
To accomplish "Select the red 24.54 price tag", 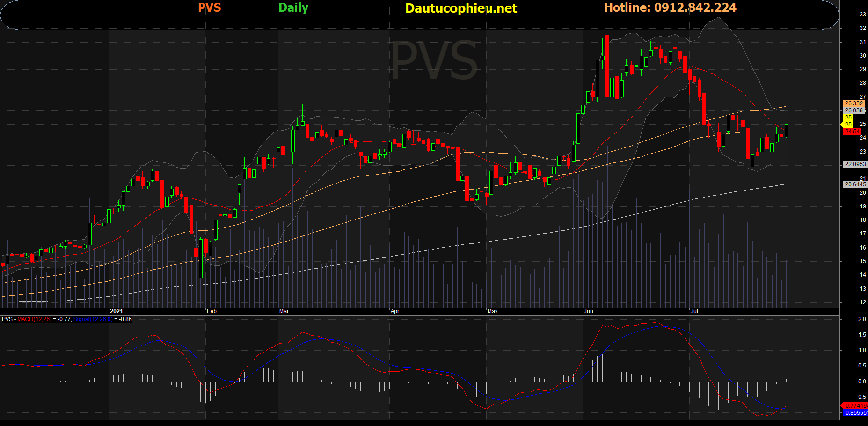I will pyautogui.click(x=852, y=132).
